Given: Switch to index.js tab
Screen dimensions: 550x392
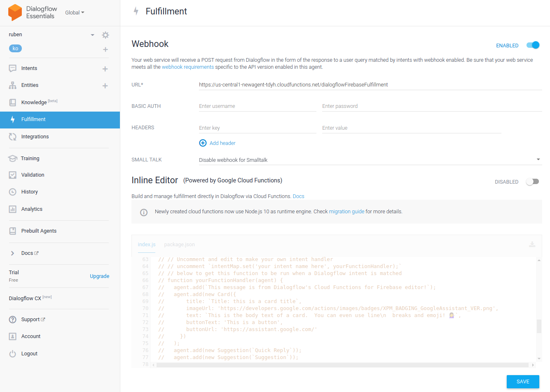Looking at the screenshot, I should [x=147, y=245].
